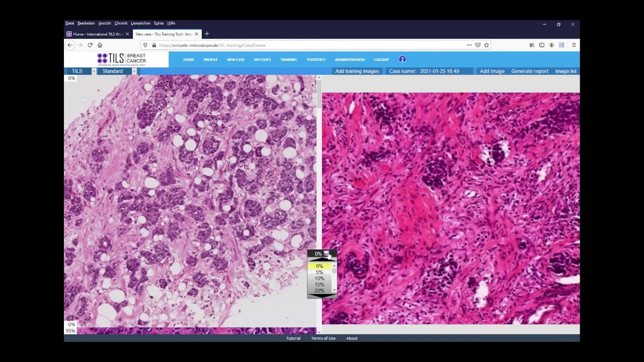Image resolution: width=644 pixels, height=362 pixels.
Task: Click the left image panel scroll-up arrow
Action: 318,78
